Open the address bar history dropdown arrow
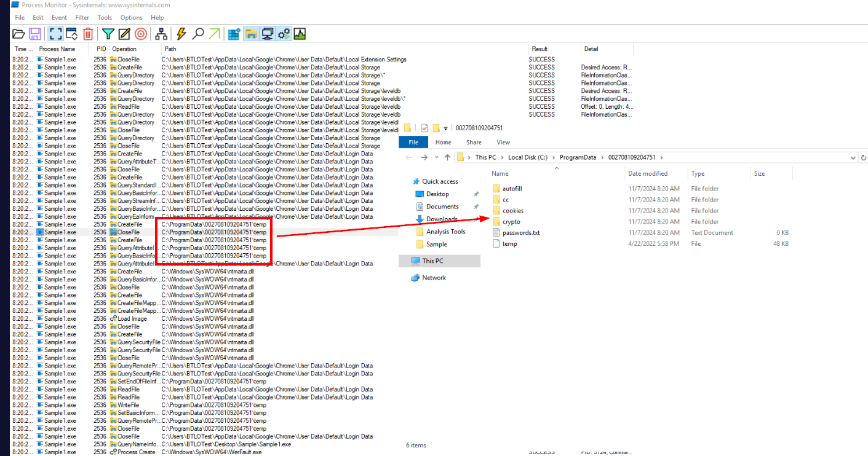 click(x=853, y=157)
